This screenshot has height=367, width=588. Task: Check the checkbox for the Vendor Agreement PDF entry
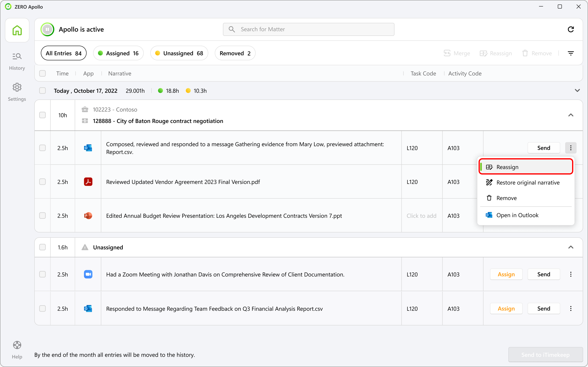42,181
